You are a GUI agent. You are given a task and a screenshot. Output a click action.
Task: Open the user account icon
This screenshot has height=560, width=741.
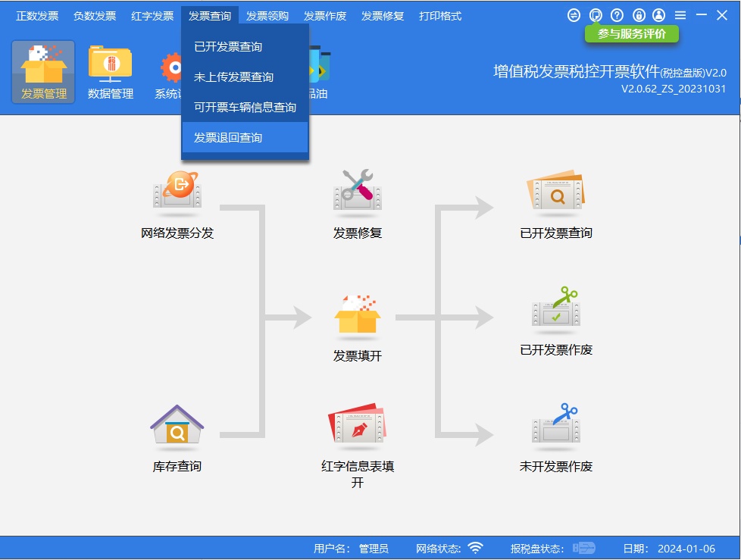point(658,14)
